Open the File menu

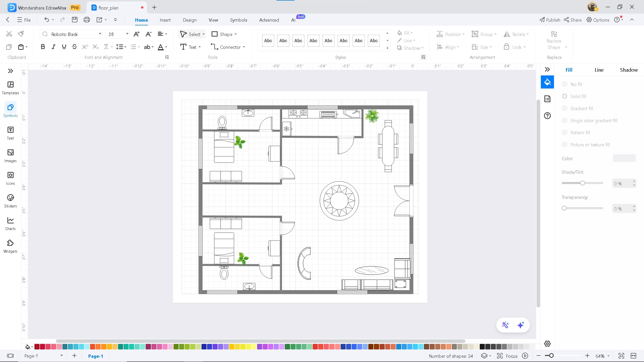pos(24,20)
